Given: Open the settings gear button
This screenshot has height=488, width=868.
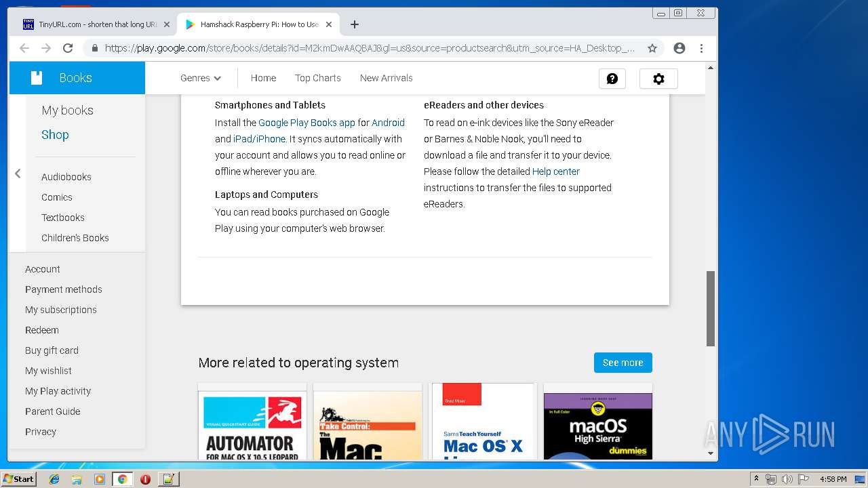Looking at the screenshot, I should [x=658, y=79].
